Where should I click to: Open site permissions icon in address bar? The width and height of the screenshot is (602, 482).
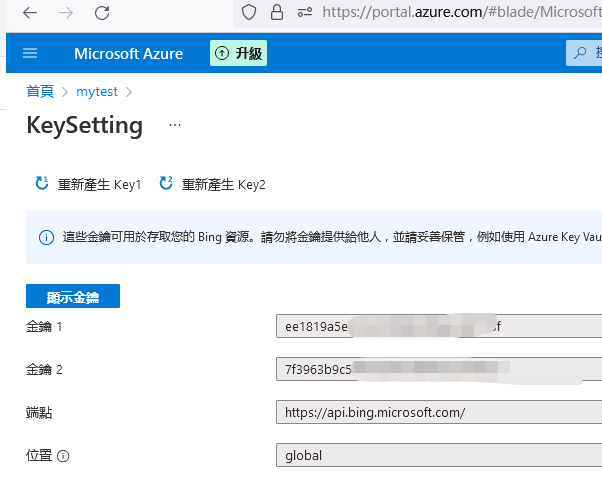point(305,12)
